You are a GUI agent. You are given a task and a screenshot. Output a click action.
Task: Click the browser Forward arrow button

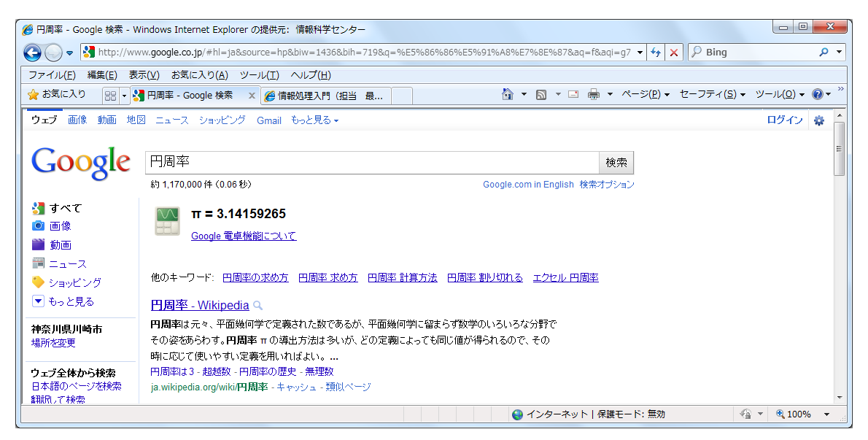[x=53, y=53]
